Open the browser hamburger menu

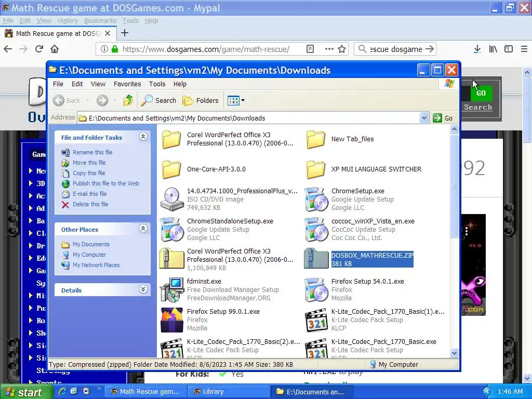pos(524,49)
